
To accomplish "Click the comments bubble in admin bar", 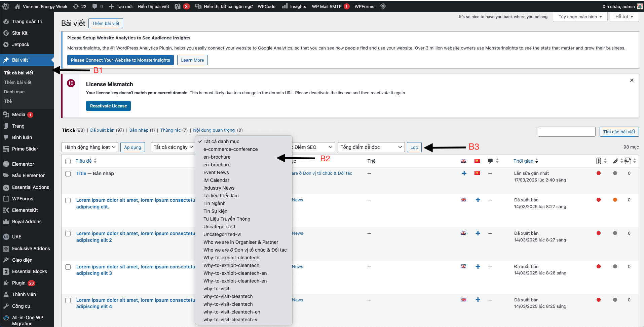I will [x=95, y=6].
